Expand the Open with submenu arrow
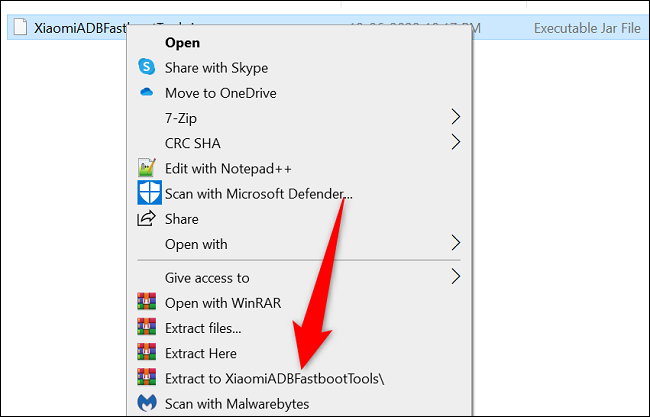The width and height of the screenshot is (650, 417). tap(456, 244)
